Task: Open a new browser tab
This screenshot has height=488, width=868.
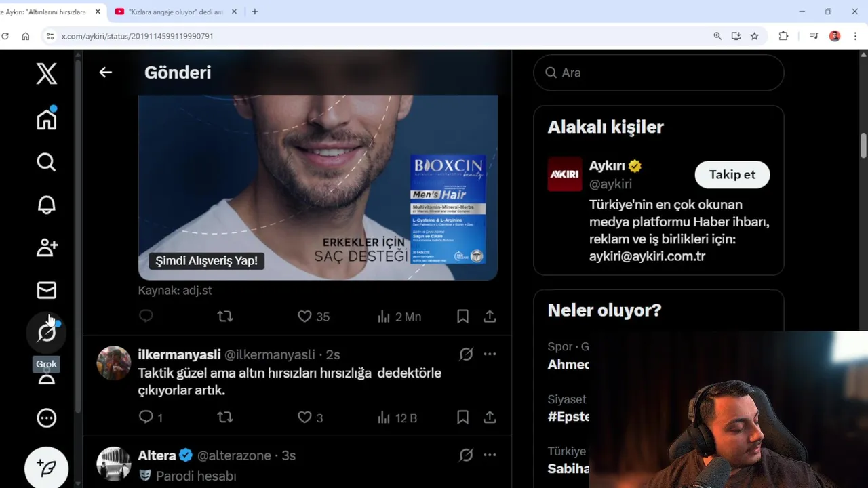Action: tap(255, 12)
